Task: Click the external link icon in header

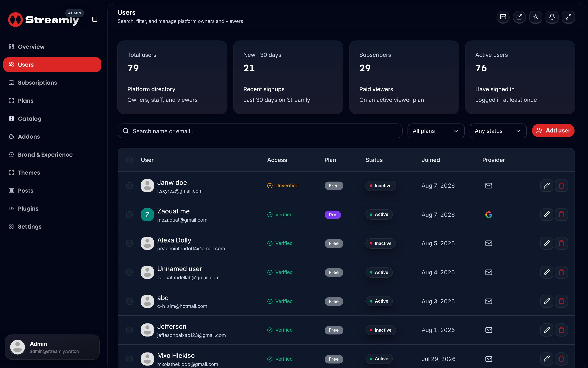Action: [x=519, y=17]
